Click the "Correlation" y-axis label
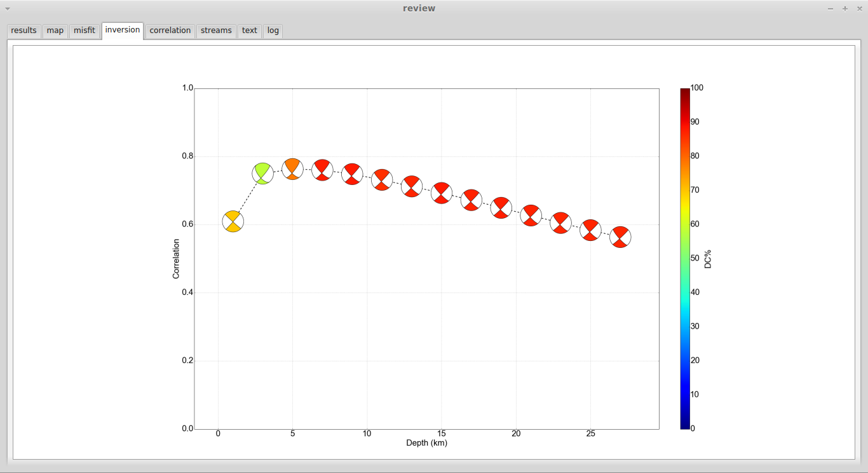This screenshot has height=473, width=868. coord(176,259)
